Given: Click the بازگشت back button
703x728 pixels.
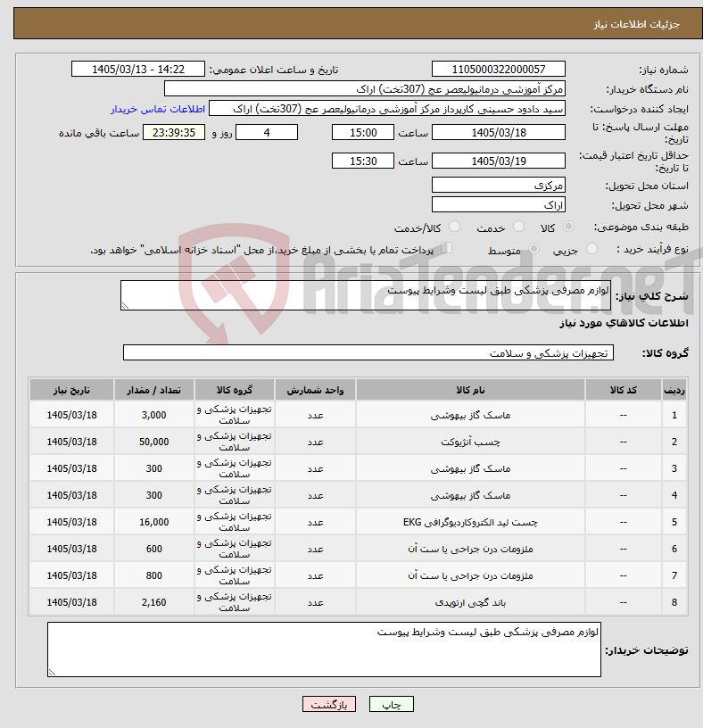Looking at the screenshot, I should coord(328,704).
